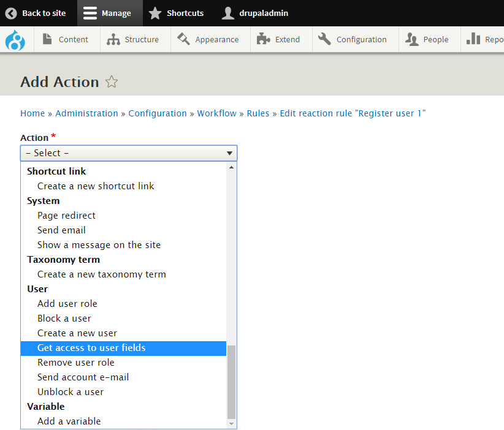Click the Drupal logo home icon

[15, 40]
